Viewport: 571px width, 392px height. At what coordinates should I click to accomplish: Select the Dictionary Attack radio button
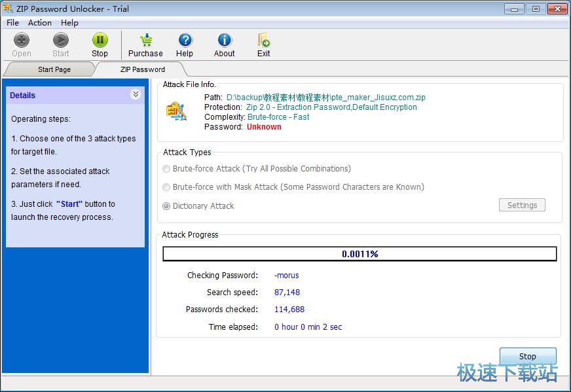coord(166,206)
